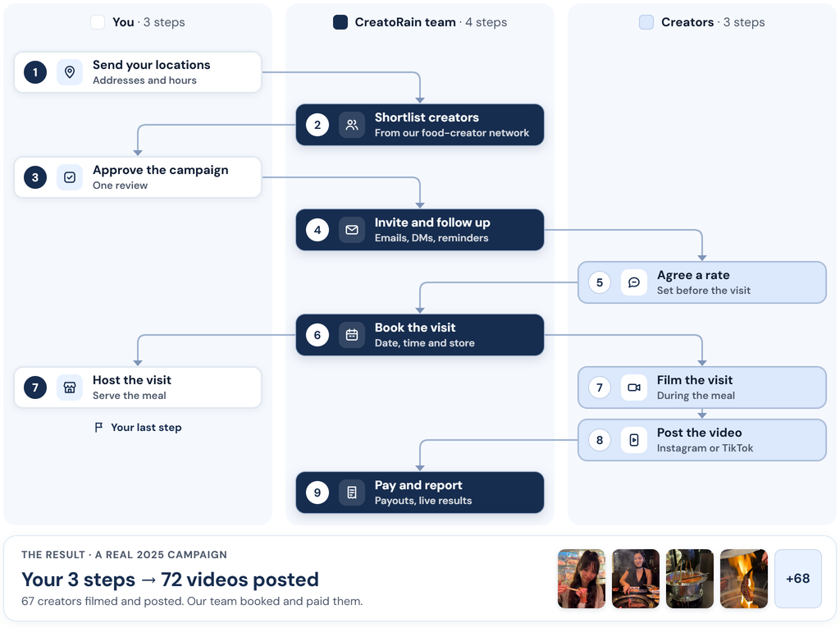840x628 pixels.
Task: Click the 'Creators · 3 steps' column heading
Action: pos(713,22)
